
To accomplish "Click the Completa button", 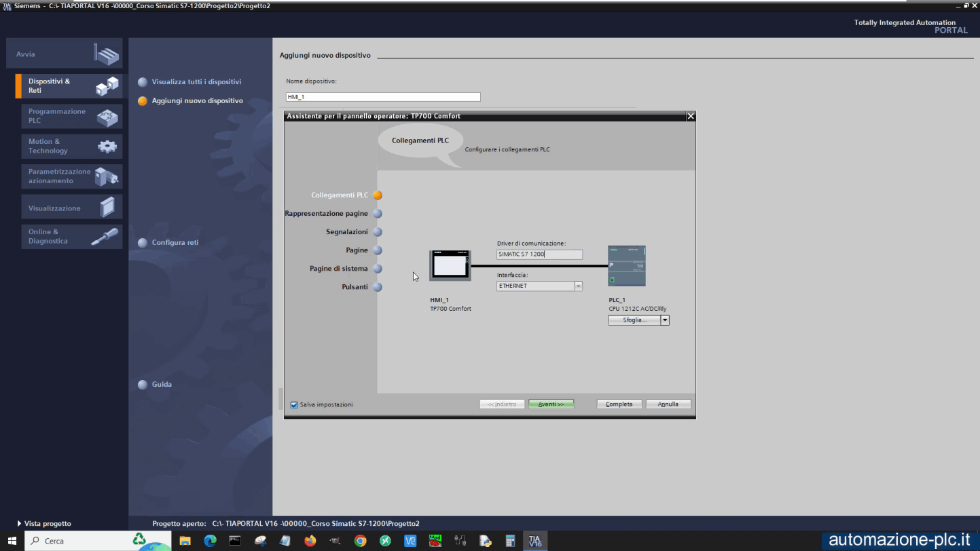I will pos(619,404).
